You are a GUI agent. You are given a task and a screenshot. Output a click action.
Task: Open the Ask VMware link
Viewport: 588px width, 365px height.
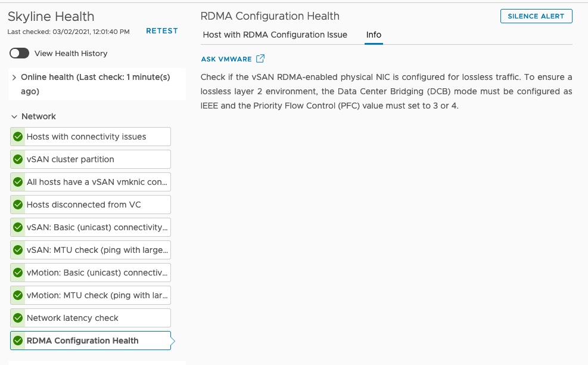[226, 59]
